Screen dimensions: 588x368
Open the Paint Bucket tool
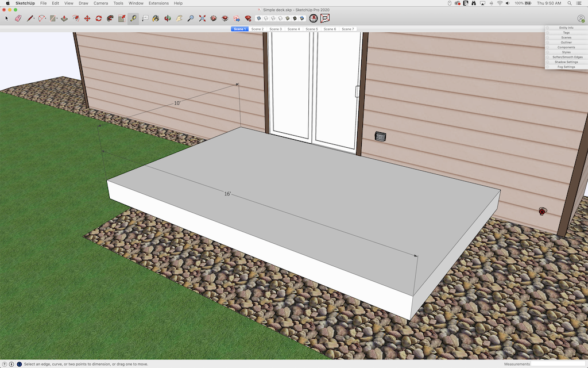tap(156, 18)
